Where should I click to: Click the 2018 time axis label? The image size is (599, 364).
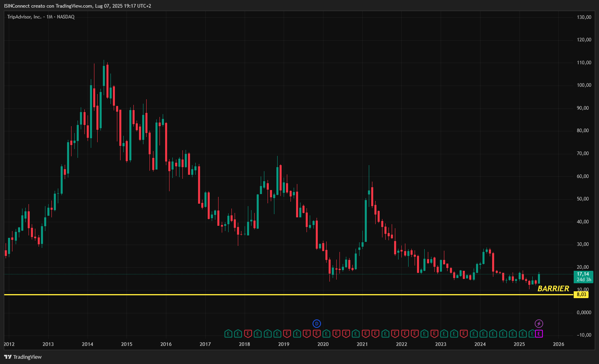244,344
